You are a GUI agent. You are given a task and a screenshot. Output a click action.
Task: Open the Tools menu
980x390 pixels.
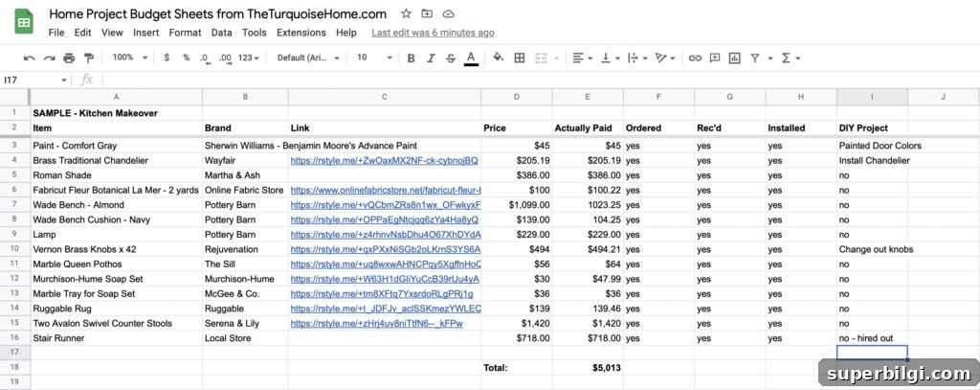pyautogui.click(x=255, y=33)
